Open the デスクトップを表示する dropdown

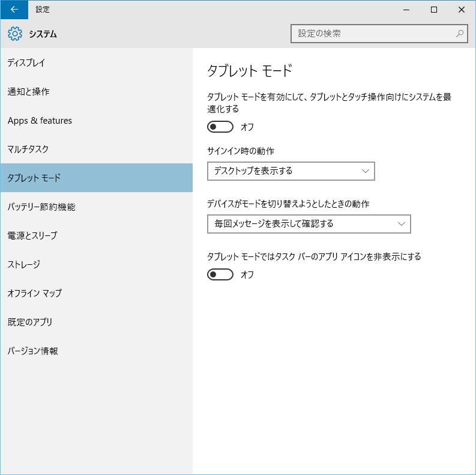pyautogui.click(x=291, y=171)
